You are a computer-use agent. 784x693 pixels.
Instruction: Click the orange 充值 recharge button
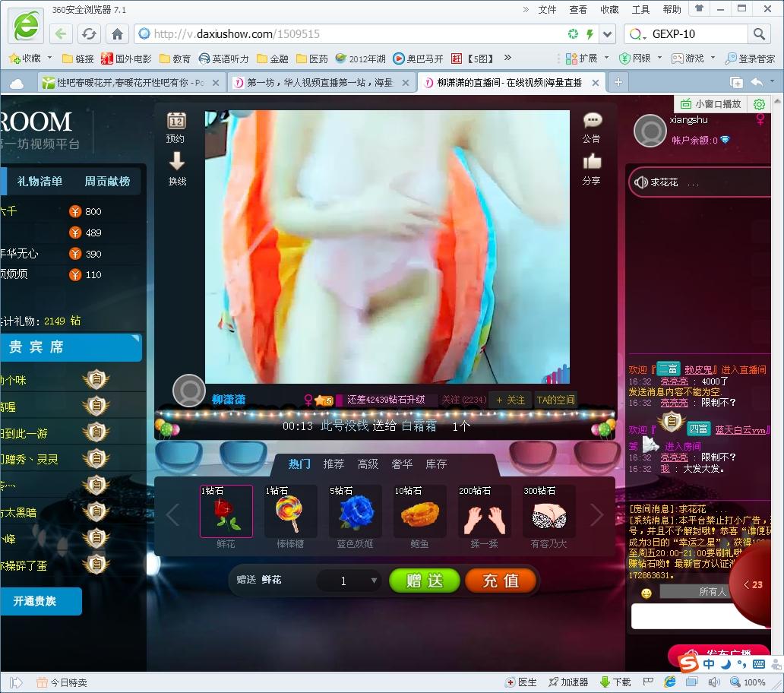pyautogui.click(x=501, y=581)
